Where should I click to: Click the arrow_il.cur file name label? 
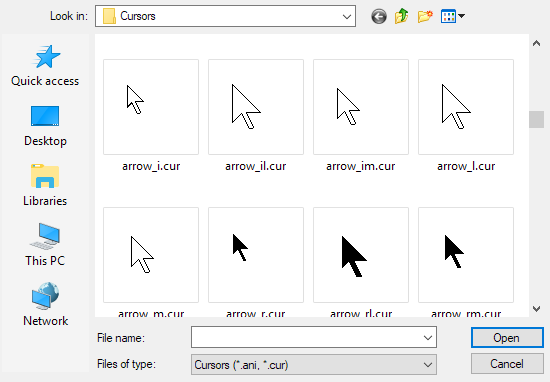[256, 166]
